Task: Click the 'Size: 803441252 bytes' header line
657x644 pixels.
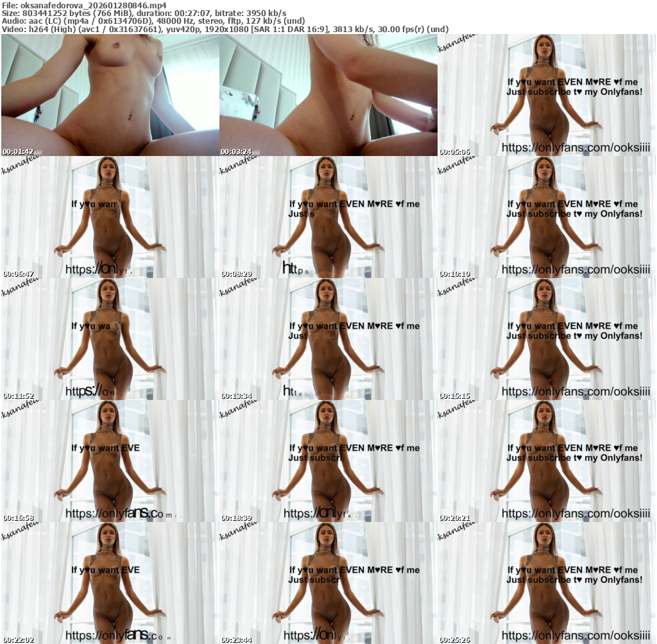Action: coord(144,13)
